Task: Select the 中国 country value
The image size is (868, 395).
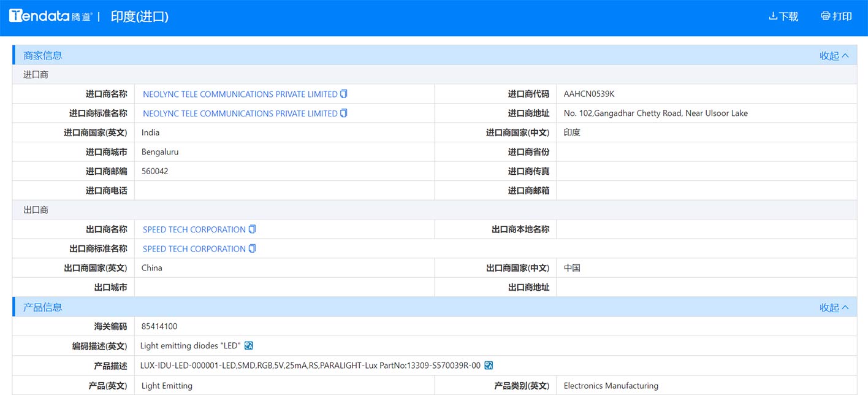Action: 572,268
